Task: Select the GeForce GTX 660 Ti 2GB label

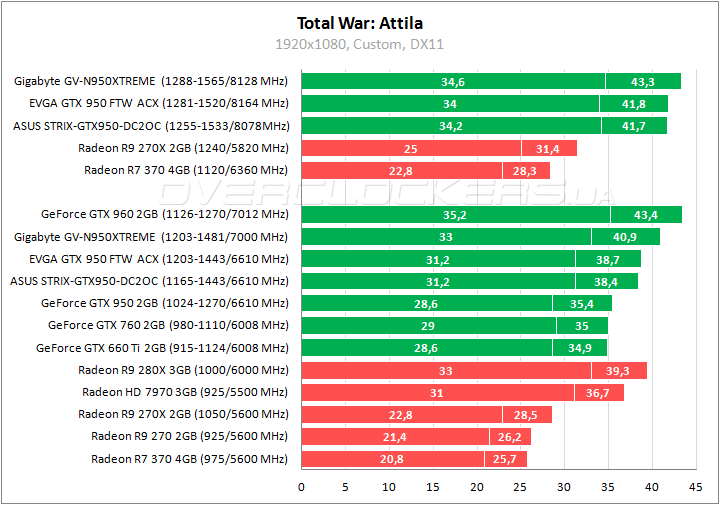Action: pos(161,348)
